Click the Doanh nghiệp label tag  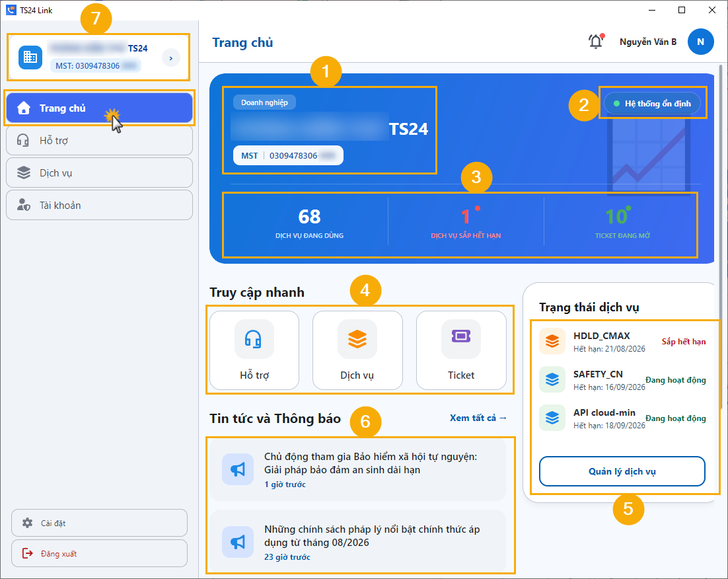pos(264,102)
